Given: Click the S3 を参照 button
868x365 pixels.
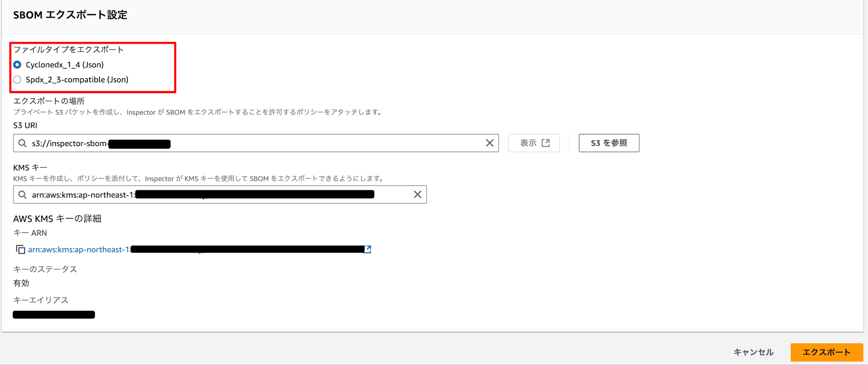Looking at the screenshot, I should [609, 143].
